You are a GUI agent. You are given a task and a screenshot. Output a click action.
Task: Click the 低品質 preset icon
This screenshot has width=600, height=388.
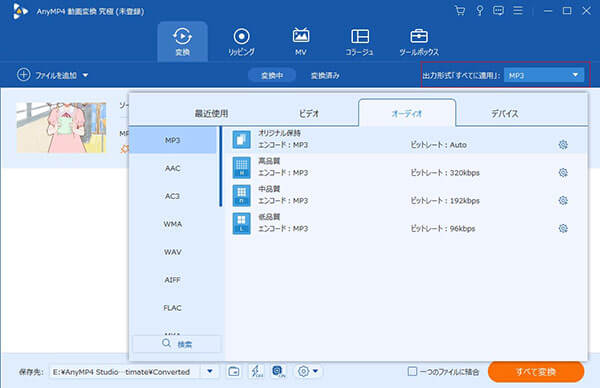[x=241, y=223]
